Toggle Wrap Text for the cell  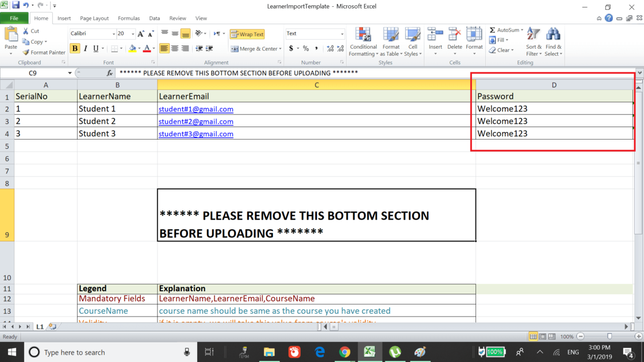coord(247,34)
